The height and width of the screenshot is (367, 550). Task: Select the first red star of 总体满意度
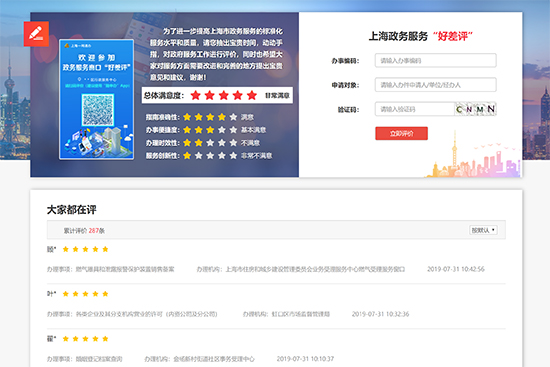195,95
